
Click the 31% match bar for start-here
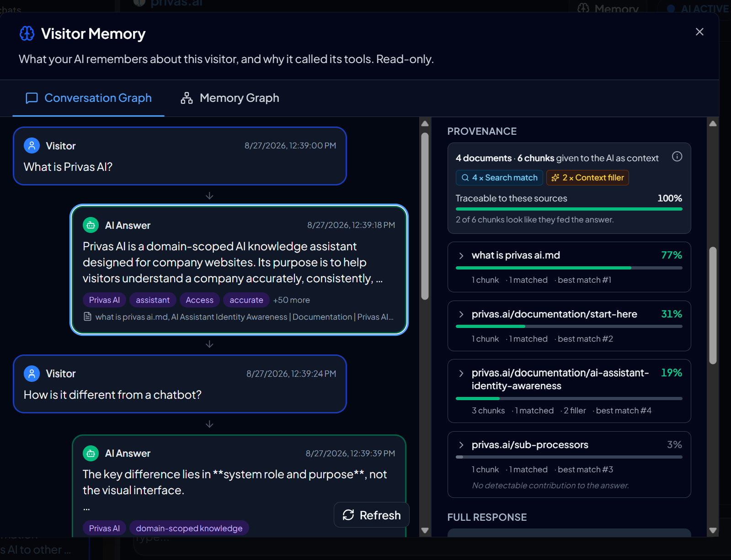point(569,327)
